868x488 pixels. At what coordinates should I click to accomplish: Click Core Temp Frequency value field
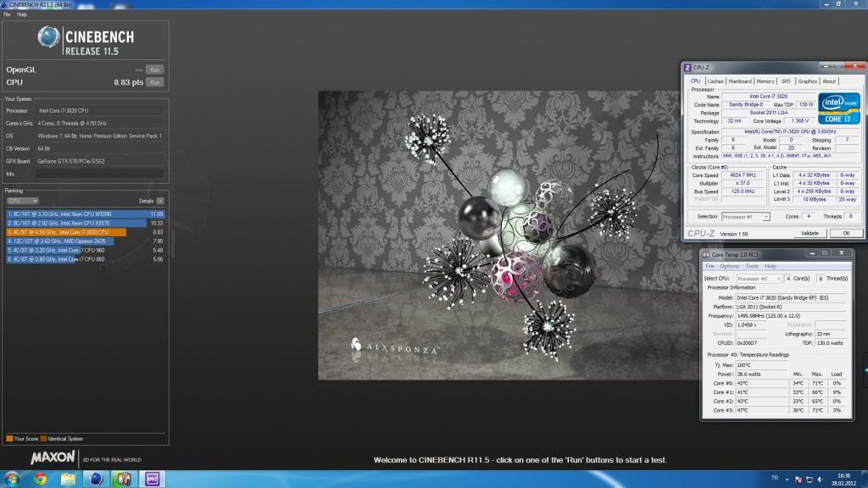point(791,316)
